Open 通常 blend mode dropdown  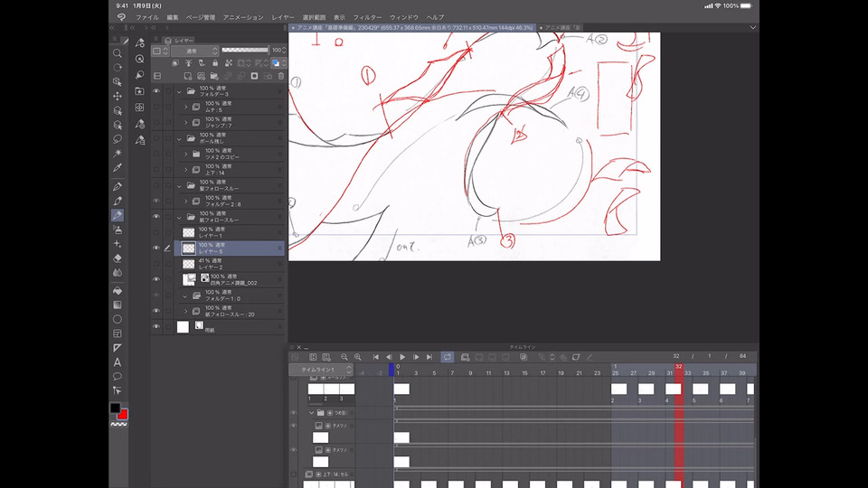tap(195, 51)
